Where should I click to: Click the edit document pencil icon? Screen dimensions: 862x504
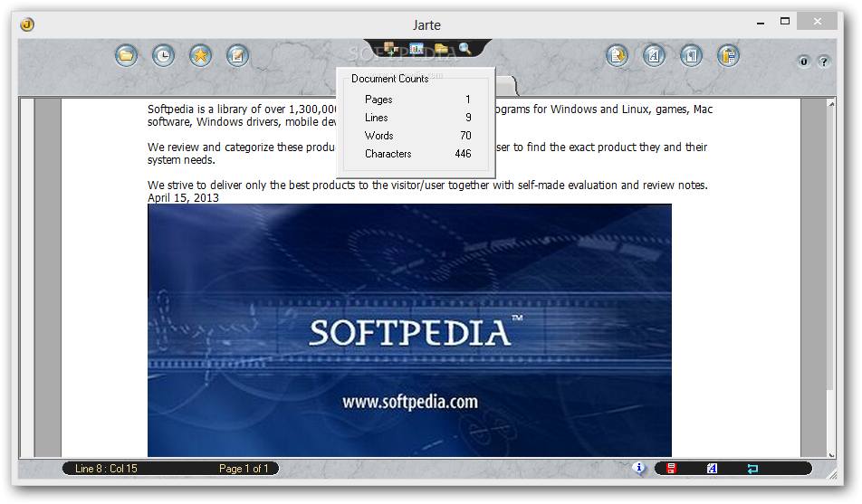pos(237,55)
